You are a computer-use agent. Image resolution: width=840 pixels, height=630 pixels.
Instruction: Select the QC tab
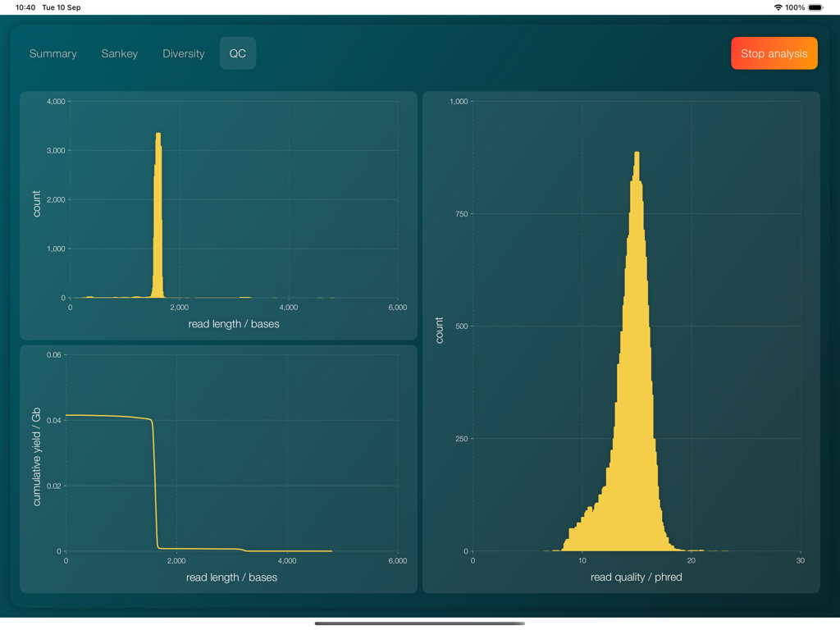237,53
